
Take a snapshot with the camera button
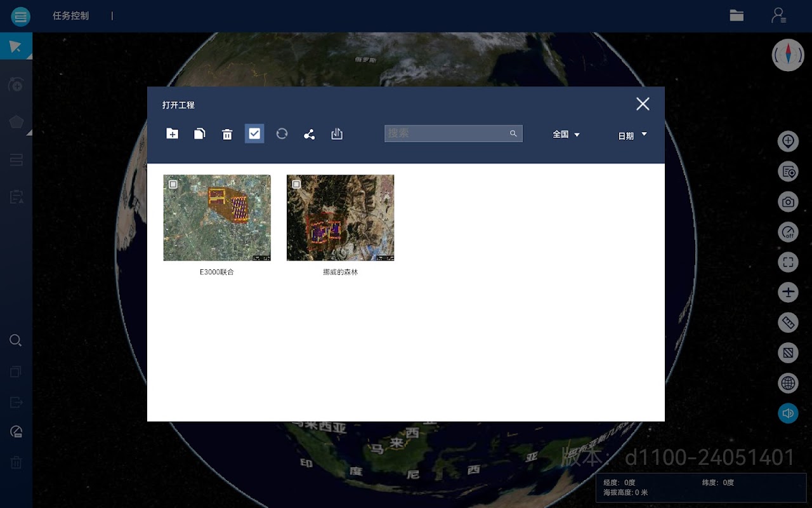(788, 202)
